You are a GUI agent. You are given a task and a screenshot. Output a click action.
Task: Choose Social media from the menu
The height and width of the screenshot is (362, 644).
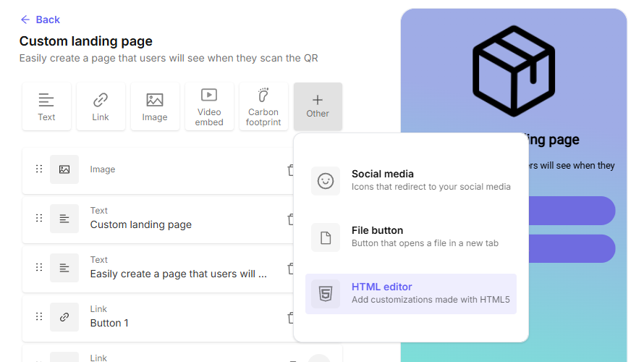[411, 181]
